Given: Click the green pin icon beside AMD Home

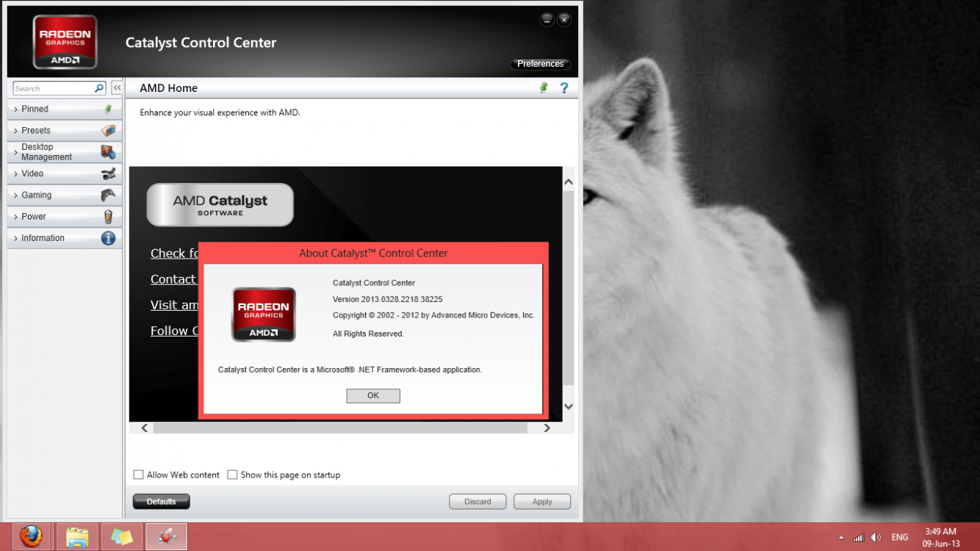Looking at the screenshot, I should [x=544, y=87].
